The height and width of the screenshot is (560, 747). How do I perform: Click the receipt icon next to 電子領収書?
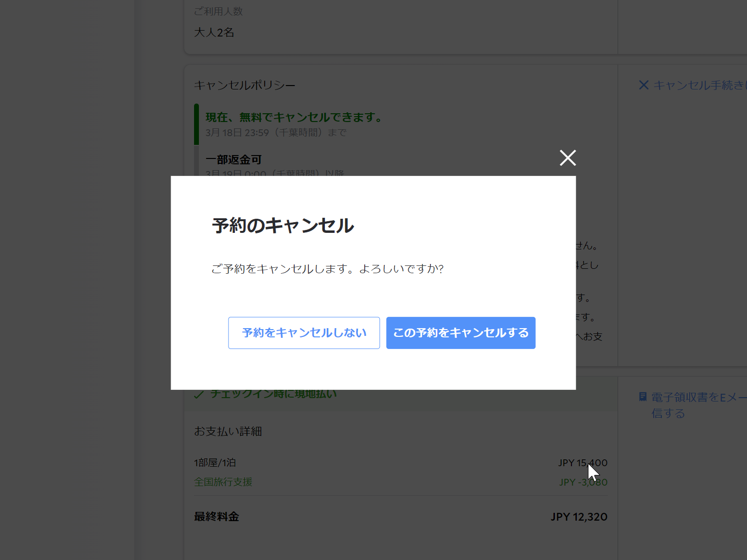tap(643, 397)
